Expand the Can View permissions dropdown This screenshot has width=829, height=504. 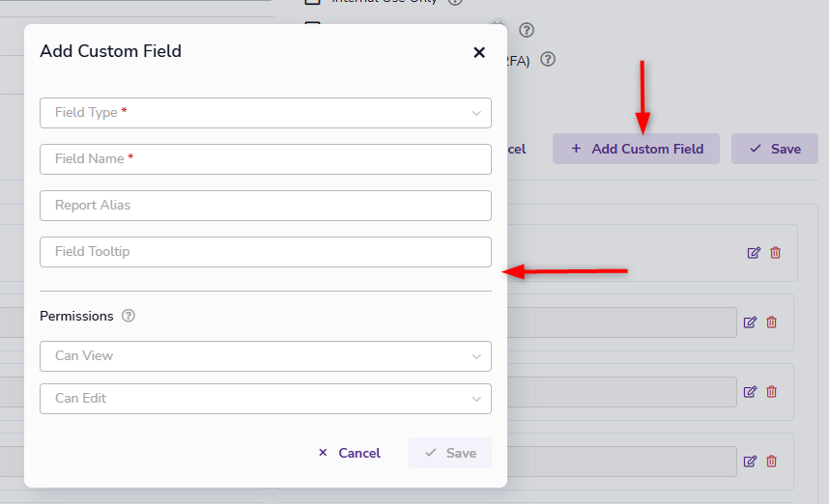coord(265,356)
